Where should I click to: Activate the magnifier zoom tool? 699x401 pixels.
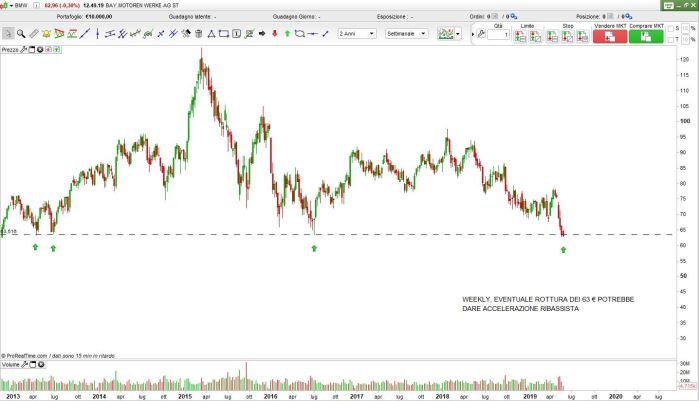pyautogui.click(x=20, y=33)
